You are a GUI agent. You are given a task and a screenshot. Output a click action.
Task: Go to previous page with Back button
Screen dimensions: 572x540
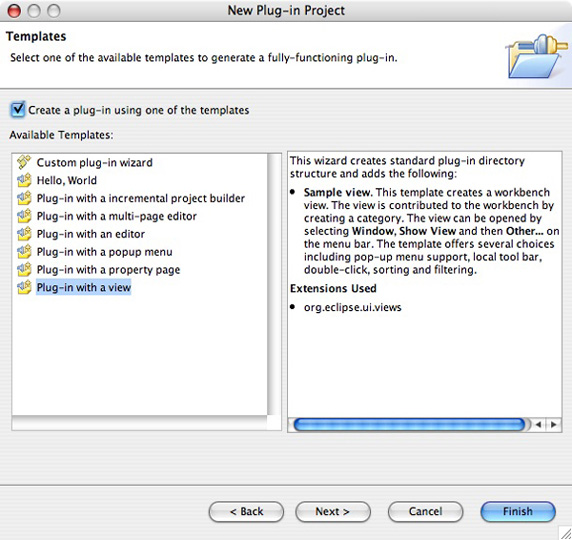(x=246, y=512)
